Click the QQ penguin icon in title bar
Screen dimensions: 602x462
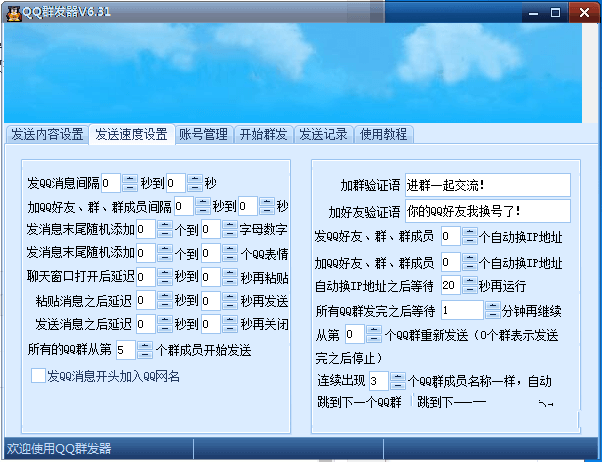13,13
